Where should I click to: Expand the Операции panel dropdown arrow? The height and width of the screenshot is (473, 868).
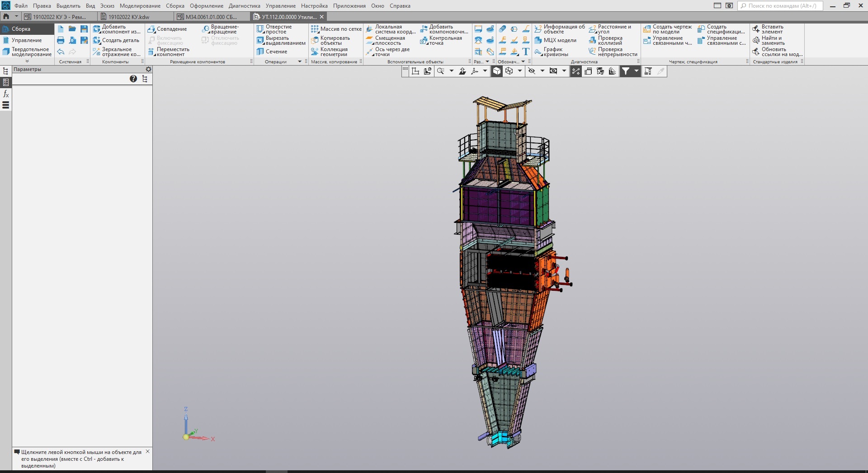[299, 61]
